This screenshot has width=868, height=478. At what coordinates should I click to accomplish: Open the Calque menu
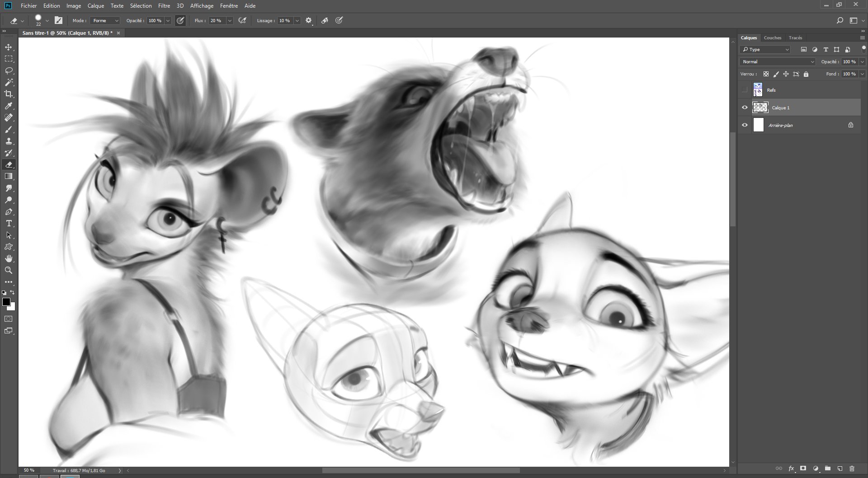click(96, 6)
